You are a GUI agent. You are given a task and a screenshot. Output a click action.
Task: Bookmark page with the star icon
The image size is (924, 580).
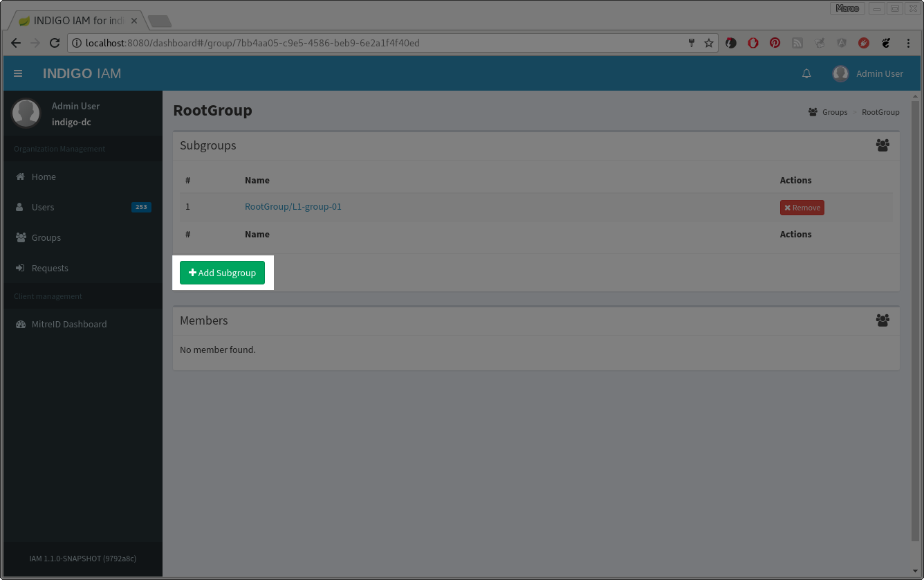(709, 43)
